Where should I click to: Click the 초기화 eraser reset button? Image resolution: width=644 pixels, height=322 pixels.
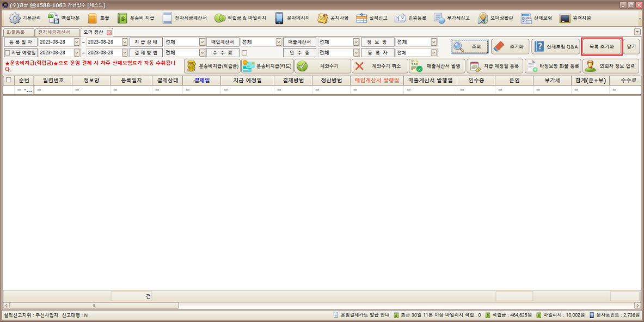coord(508,47)
